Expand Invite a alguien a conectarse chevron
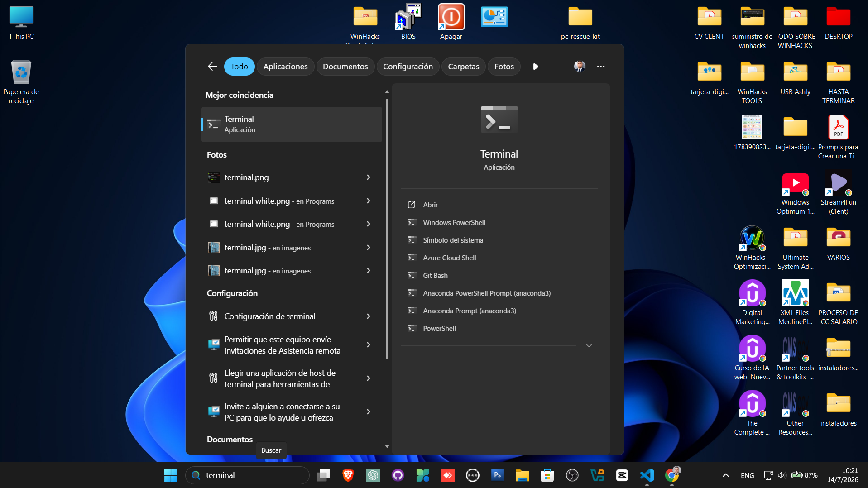The image size is (868, 488). pos(369,412)
